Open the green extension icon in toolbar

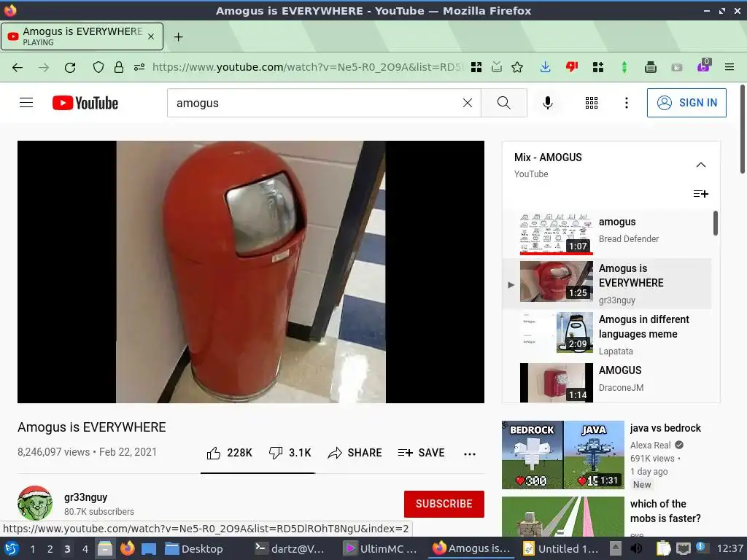624,67
